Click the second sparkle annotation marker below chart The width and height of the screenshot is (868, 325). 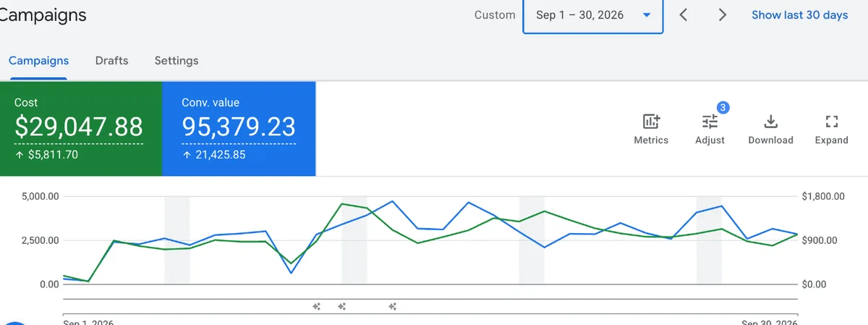341,307
